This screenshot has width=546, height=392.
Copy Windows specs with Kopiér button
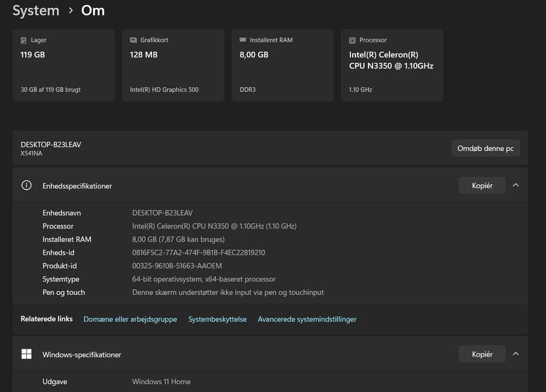(x=482, y=354)
